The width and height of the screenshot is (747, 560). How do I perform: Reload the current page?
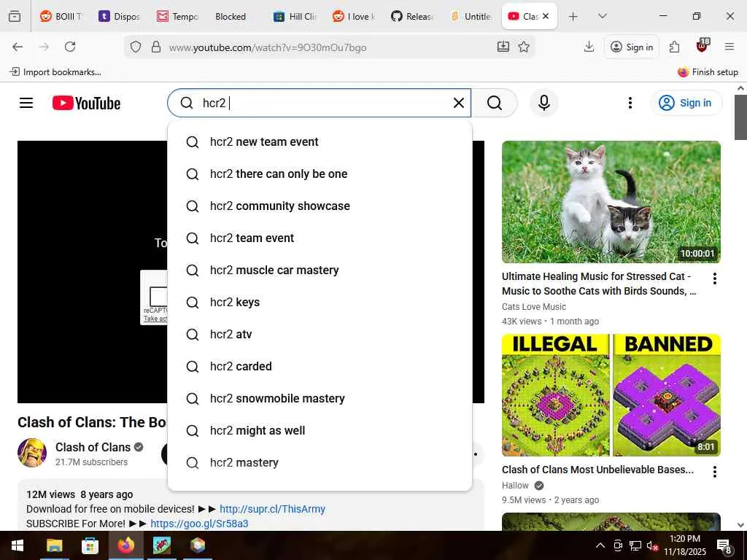(70, 47)
